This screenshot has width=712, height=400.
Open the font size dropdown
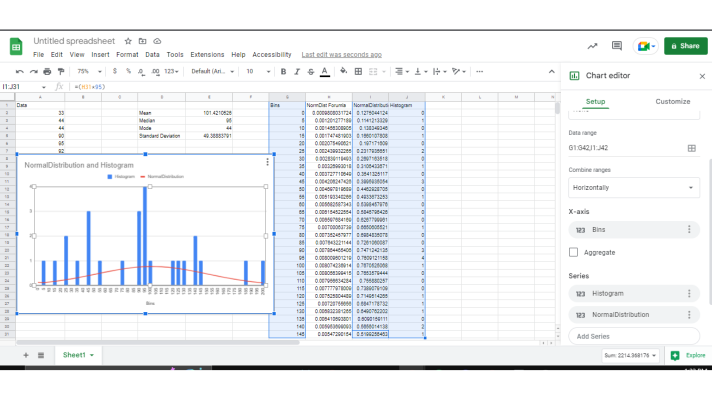pyautogui.click(x=258, y=71)
